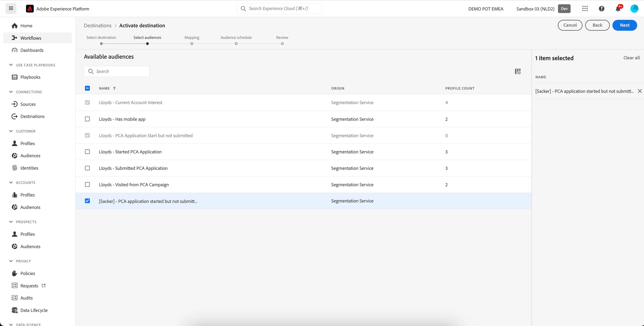Click the Adobe logo icon
The width and height of the screenshot is (644, 326).
[30, 9]
